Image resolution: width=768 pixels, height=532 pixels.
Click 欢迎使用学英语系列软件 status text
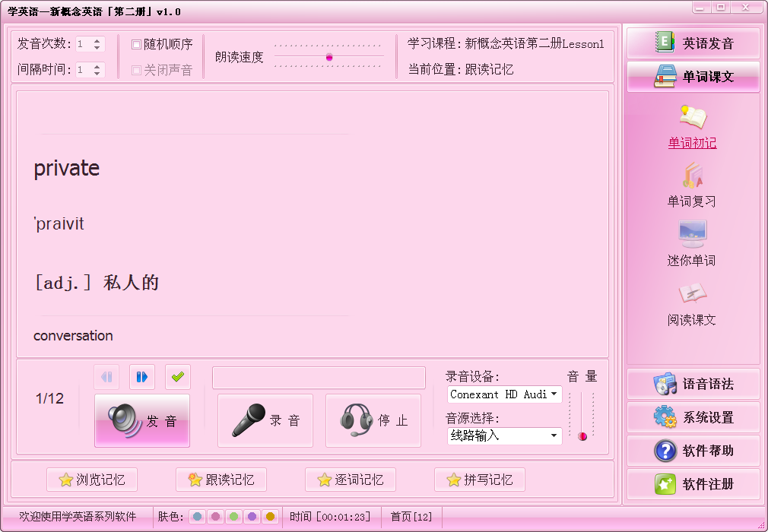[78, 517]
